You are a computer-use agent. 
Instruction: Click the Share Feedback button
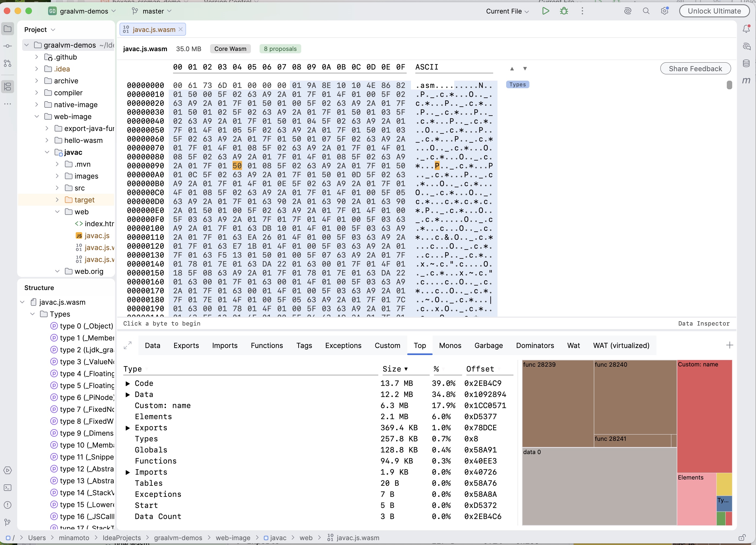695,69
